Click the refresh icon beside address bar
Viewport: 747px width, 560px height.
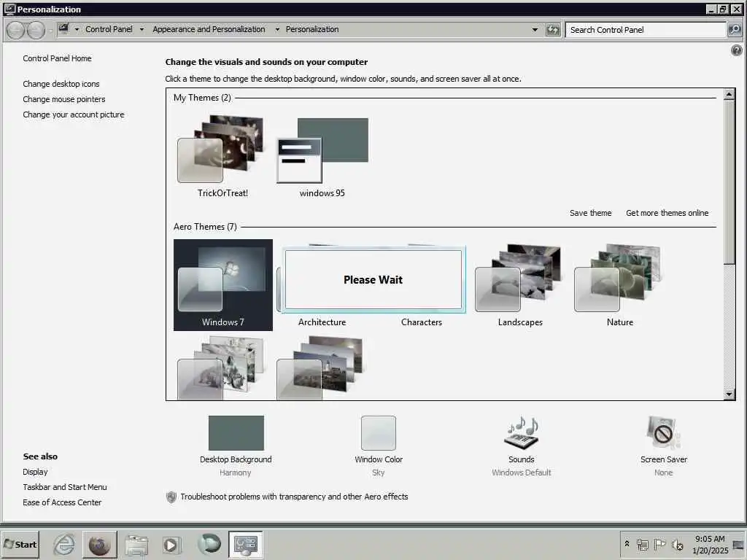point(553,30)
